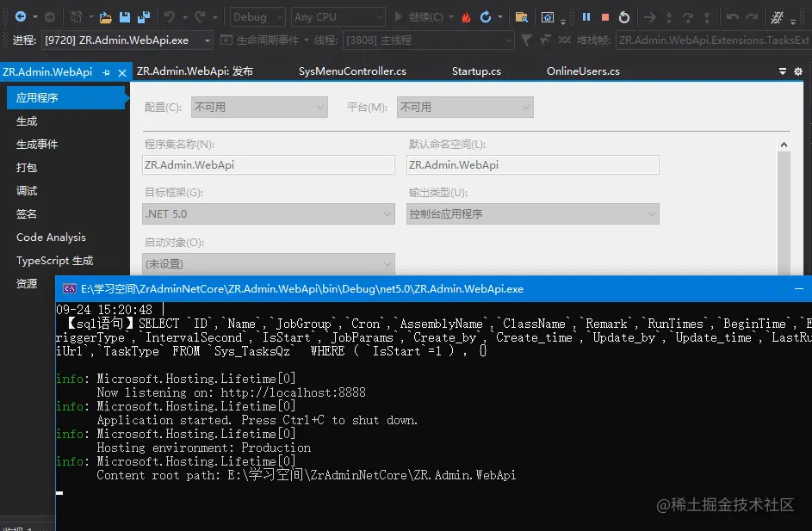Screen dimensions: 812x531
Task: Click the debug toolbar hatched tool icon
Action: (x=777, y=17)
